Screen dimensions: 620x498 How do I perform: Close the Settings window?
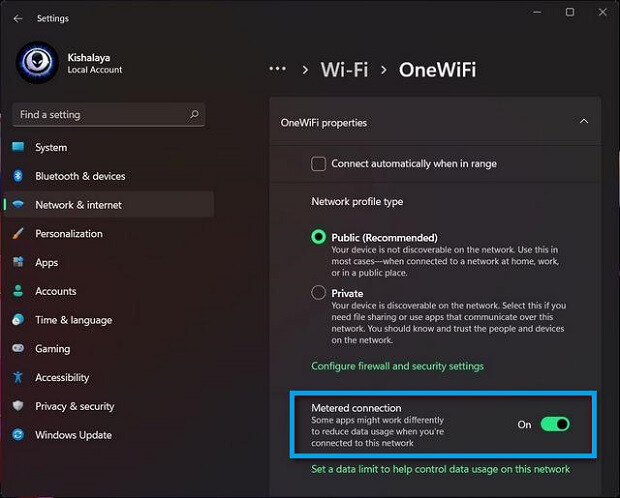point(603,12)
